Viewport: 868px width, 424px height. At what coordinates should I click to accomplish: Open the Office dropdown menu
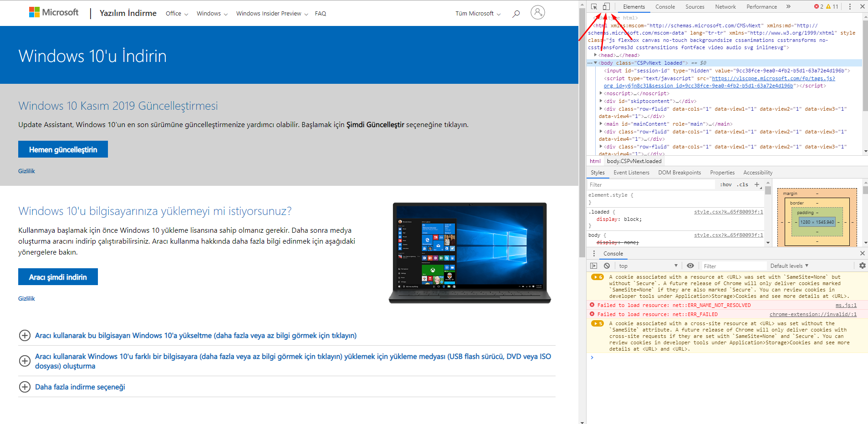point(177,14)
